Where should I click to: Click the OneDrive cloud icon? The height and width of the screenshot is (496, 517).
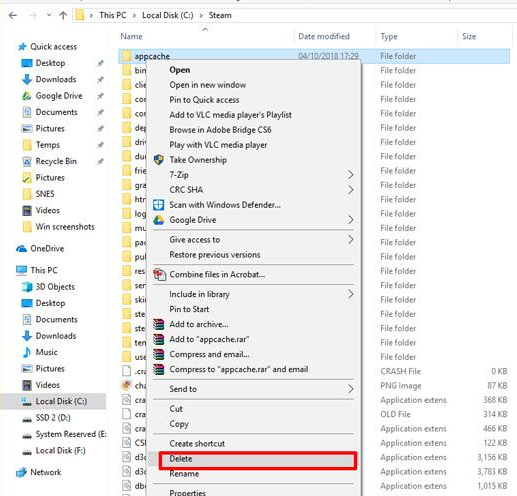[x=21, y=249]
